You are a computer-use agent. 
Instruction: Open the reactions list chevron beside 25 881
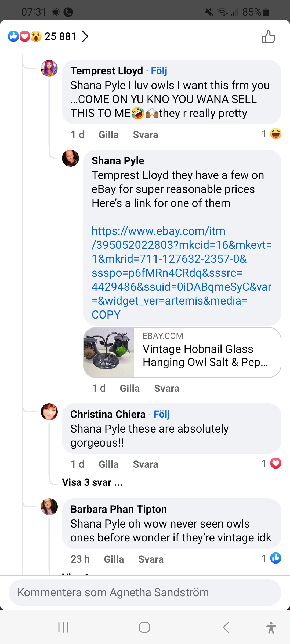pyautogui.click(x=85, y=36)
